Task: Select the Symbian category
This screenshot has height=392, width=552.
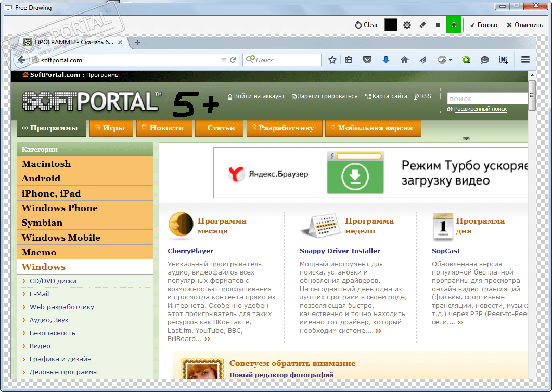Action: pyautogui.click(x=85, y=223)
